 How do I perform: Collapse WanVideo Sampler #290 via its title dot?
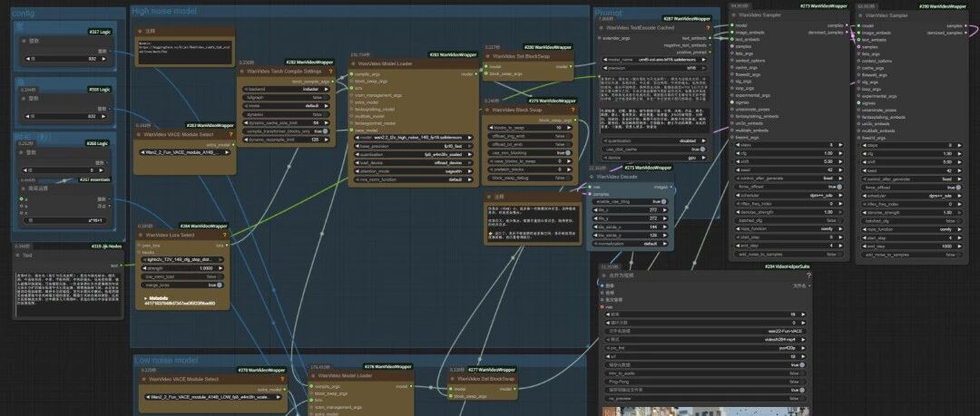[x=861, y=15]
